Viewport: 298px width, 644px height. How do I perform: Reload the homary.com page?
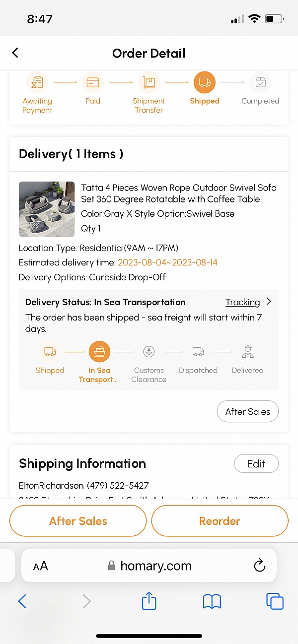click(x=259, y=565)
